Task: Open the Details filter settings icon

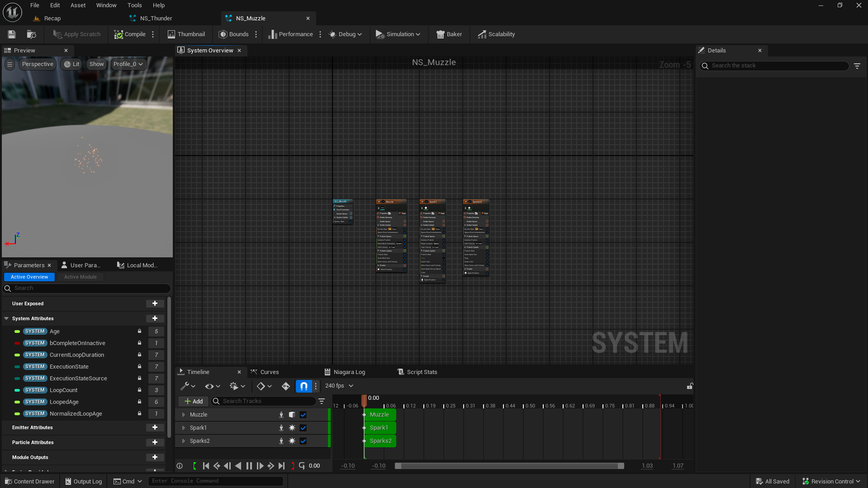Action: coord(857,66)
